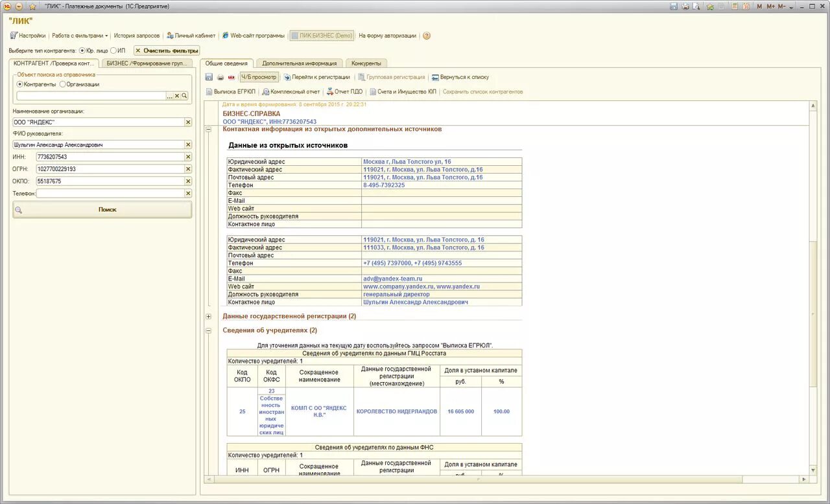Click the magnifier icon in object search field
The width and height of the screenshot is (830, 504).
coord(184,96)
